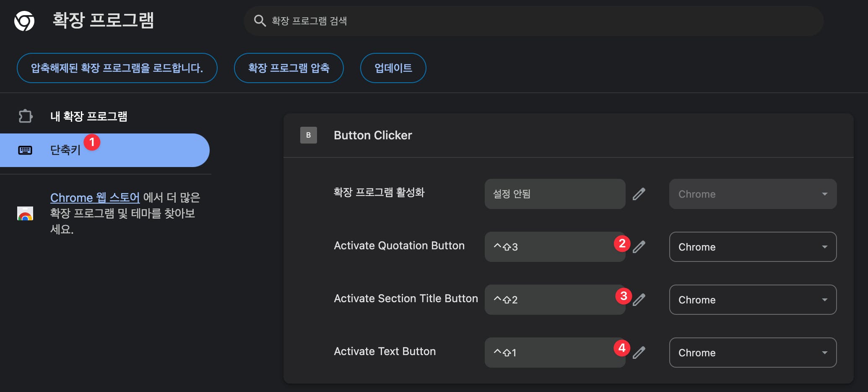Click pencil for Activate Text Button
Viewport: 868px width, 392px height.
click(639, 353)
